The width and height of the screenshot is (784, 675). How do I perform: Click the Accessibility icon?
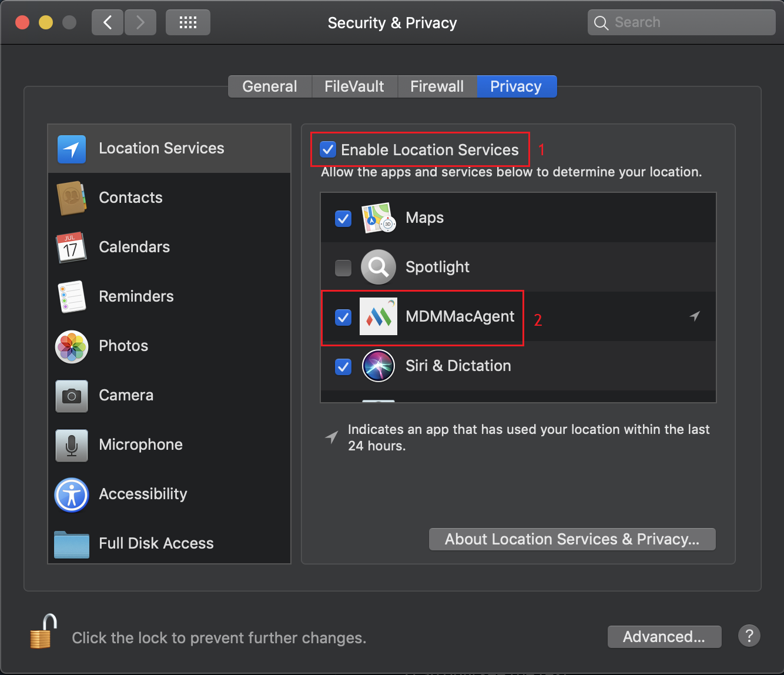[x=71, y=494]
